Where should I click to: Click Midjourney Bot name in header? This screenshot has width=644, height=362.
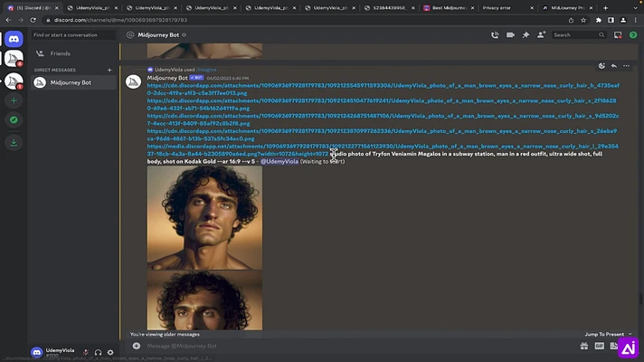point(158,35)
